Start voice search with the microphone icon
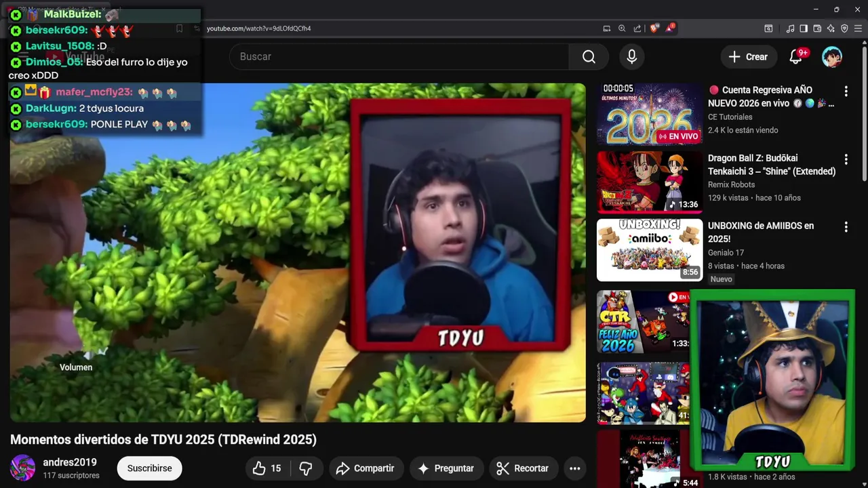The image size is (868, 488). tap(632, 57)
